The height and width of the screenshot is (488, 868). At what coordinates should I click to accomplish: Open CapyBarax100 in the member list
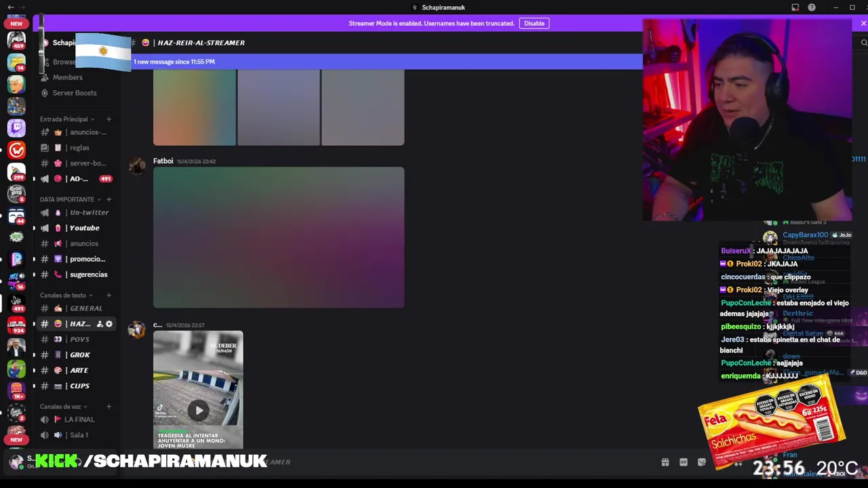pos(806,235)
